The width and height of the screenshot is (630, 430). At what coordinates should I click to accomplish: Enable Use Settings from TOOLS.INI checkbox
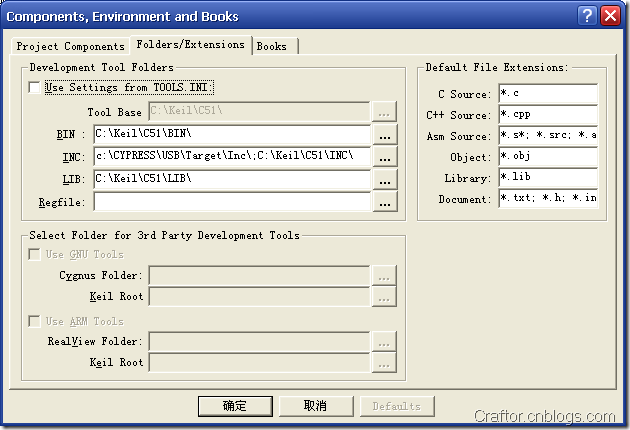tap(35, 87)
